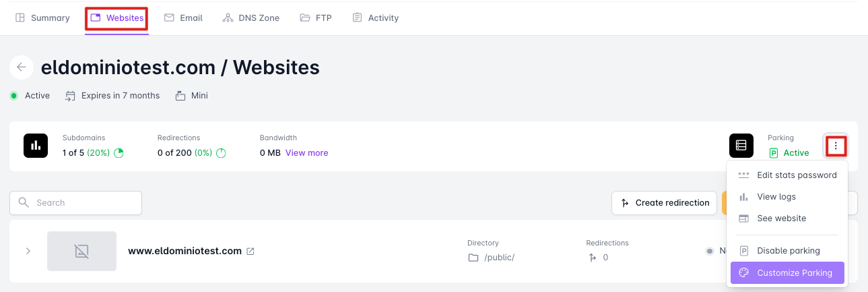Viewport: 868px width, 292px height.
Task: Go to the DNS Zone tab
Action: 251,18
